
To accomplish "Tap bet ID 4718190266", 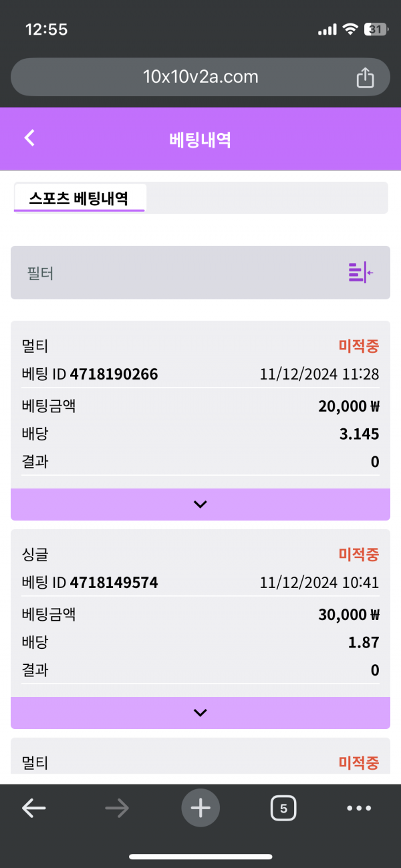I will 114,374.
